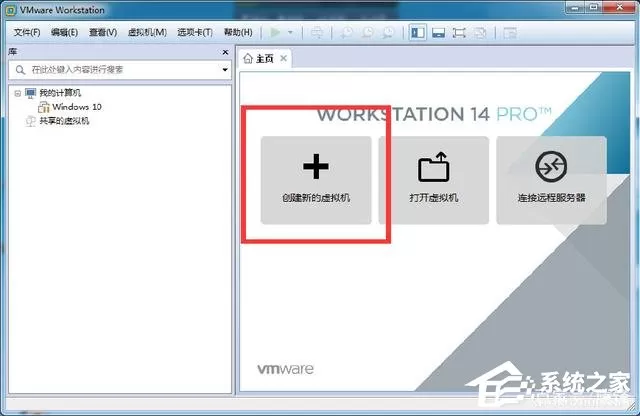Screen dimensions: 640x416
Task: Click the Windows 10 VM icon
Action: (44, 107)
